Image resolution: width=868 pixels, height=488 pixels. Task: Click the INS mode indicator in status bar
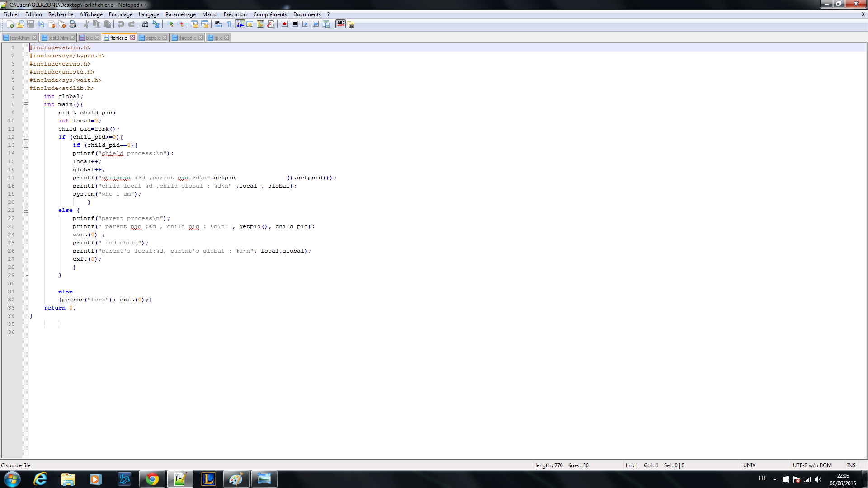tap(851, 465)
